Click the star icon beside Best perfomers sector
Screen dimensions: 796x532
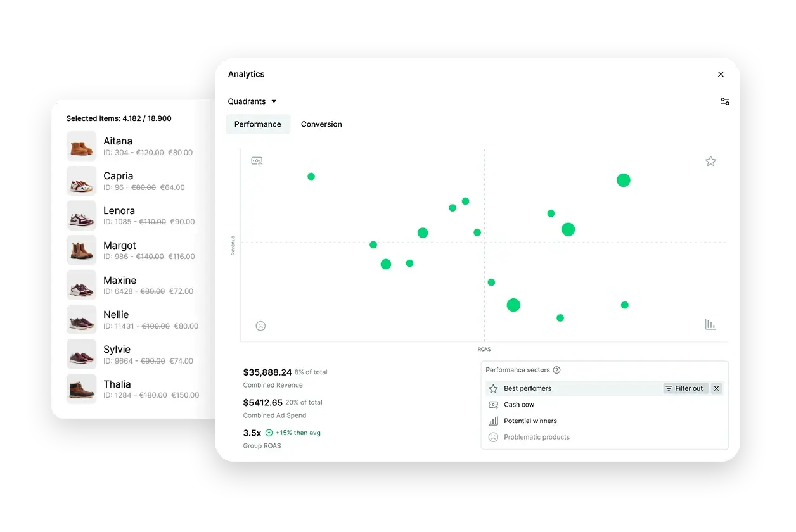pos(492,388)
